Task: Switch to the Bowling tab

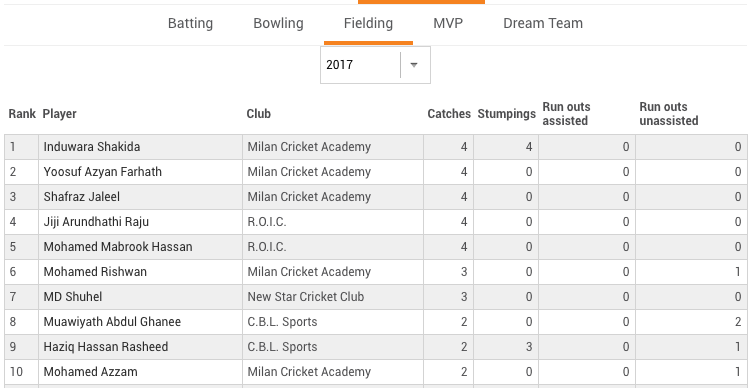Action: click(x=279, y=24)
